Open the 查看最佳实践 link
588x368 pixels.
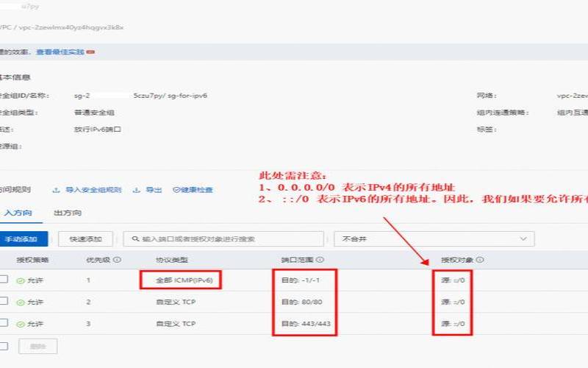[x=61, y=52]
